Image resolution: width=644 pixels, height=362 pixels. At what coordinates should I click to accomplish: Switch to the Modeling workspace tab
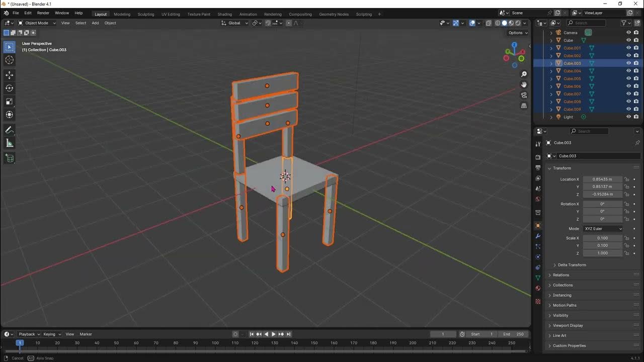tap(122, 14)
